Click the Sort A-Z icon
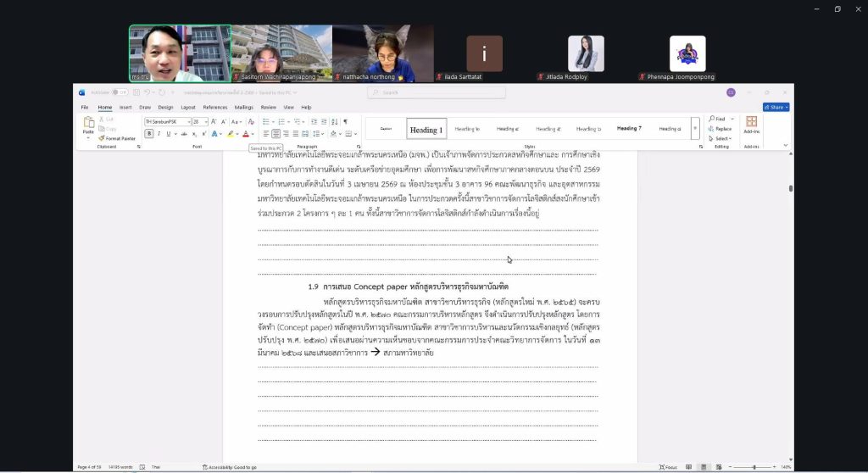 coord(334,122)
